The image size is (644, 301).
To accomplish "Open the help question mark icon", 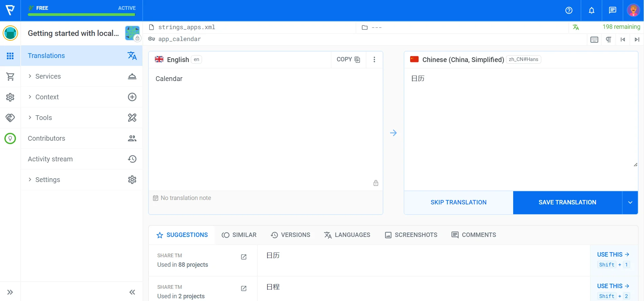I will pos(569,11).
